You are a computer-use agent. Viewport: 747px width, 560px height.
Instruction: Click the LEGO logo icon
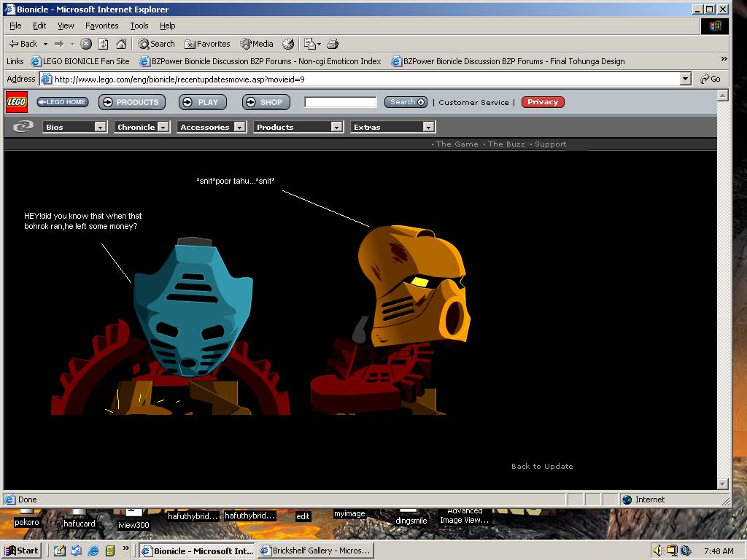tap(17, 102)
